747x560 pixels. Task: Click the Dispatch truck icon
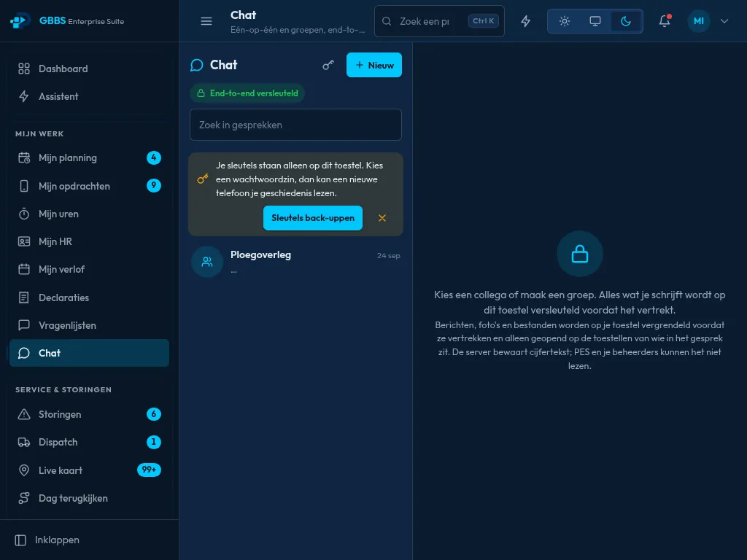[x=24, y=443]
